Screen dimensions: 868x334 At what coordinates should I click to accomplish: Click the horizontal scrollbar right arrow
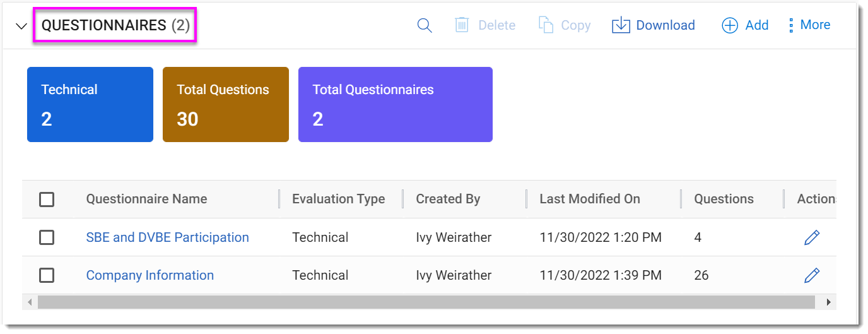[x=829, y=302]
